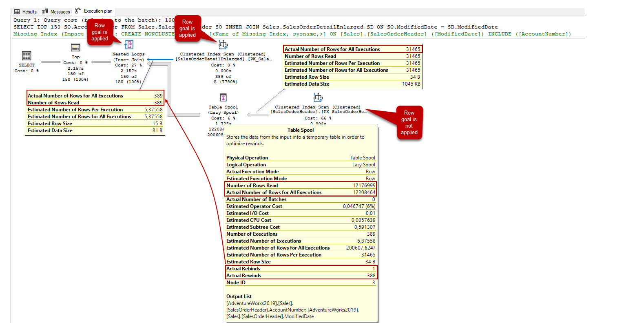Click Estimated Execution Mode row in tooltip
Screen dimensions: 644x336
point(301,179)
